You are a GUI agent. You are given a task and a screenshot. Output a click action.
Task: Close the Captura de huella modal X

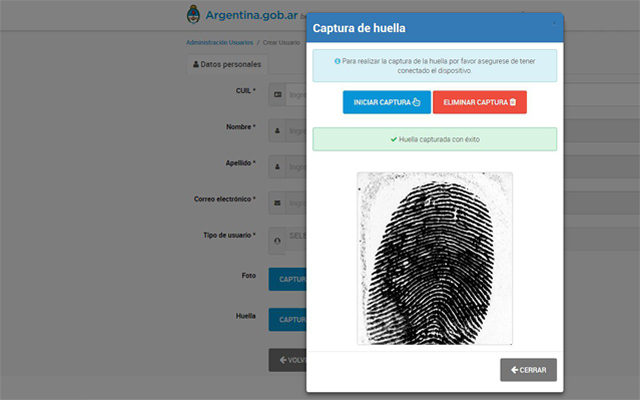[x=554, y=23]
